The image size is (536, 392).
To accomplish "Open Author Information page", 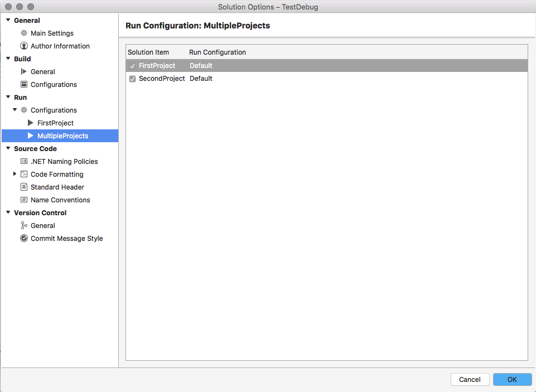I will pyautogui.click(x=60, y=46).
